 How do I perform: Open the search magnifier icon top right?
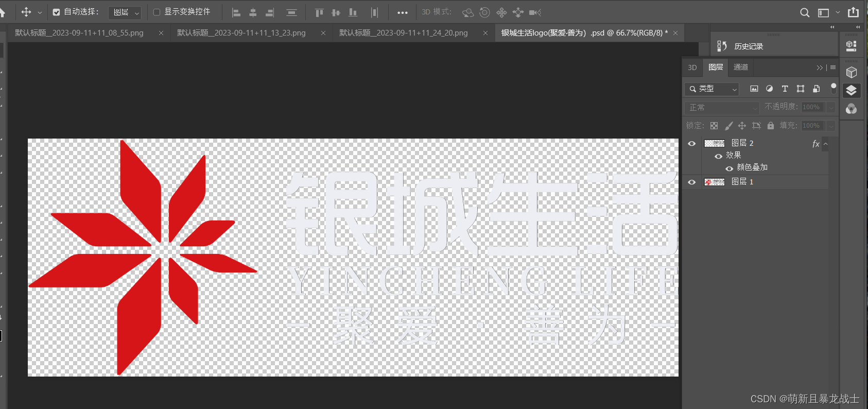(x=805, y=12)
